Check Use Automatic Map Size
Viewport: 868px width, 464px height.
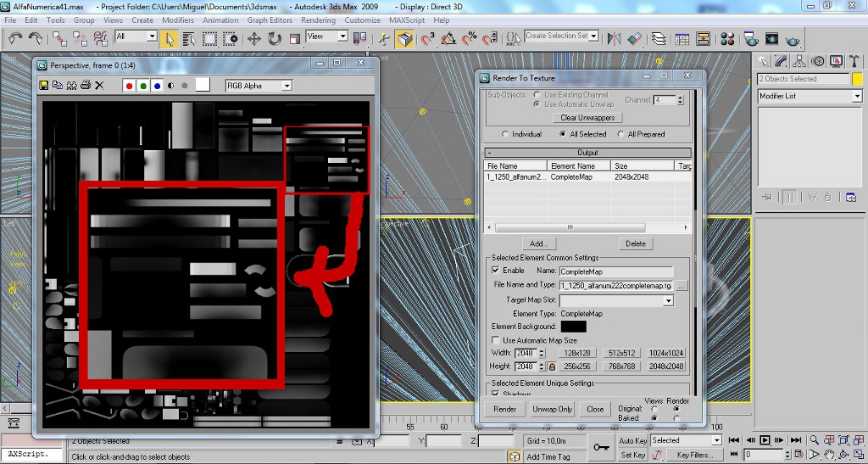tap(496, 340)
